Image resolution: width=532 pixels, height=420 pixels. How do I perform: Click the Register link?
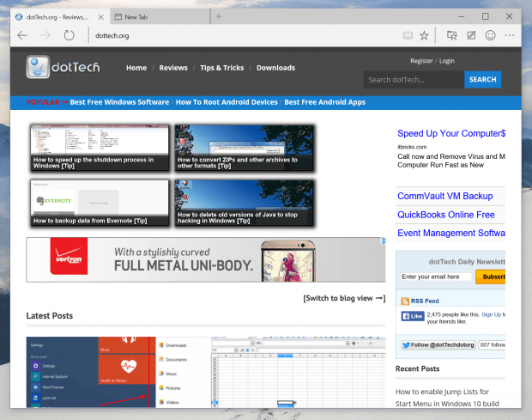[x=421, y=61]
